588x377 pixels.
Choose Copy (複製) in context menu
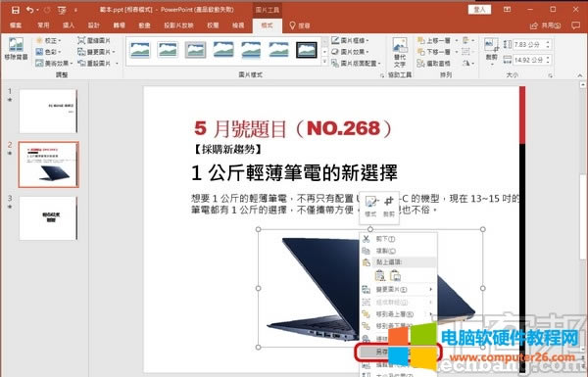pyautogui.click(x=398, y=251)
